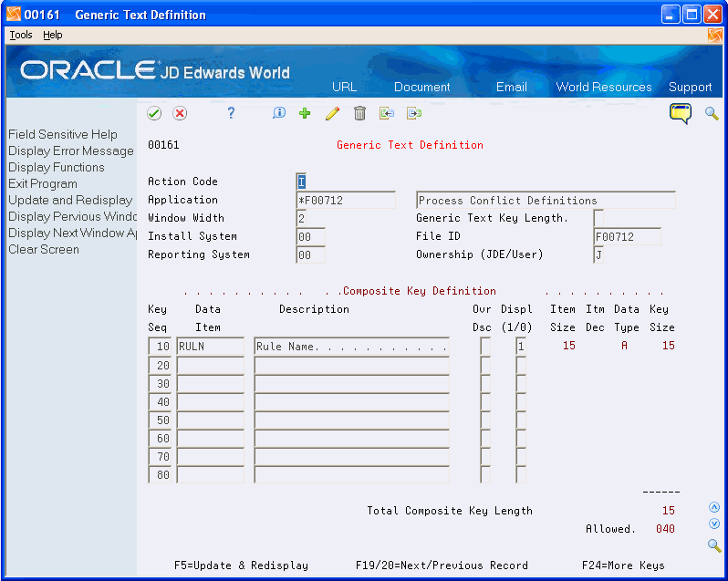This screenshot has width=728, height=581.
Task: Click the Process Conflict Definitions field
Action: click(x=546, y=200)
